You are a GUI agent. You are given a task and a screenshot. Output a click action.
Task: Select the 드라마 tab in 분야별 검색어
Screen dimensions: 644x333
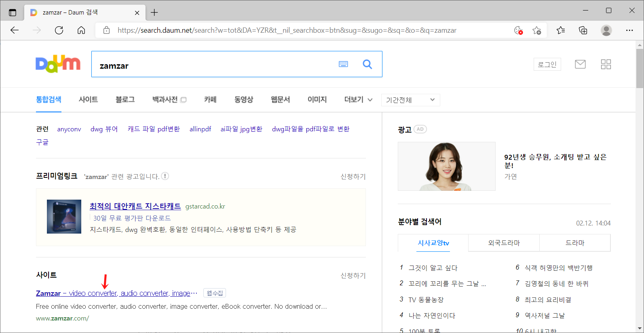(x=575, y=243)
